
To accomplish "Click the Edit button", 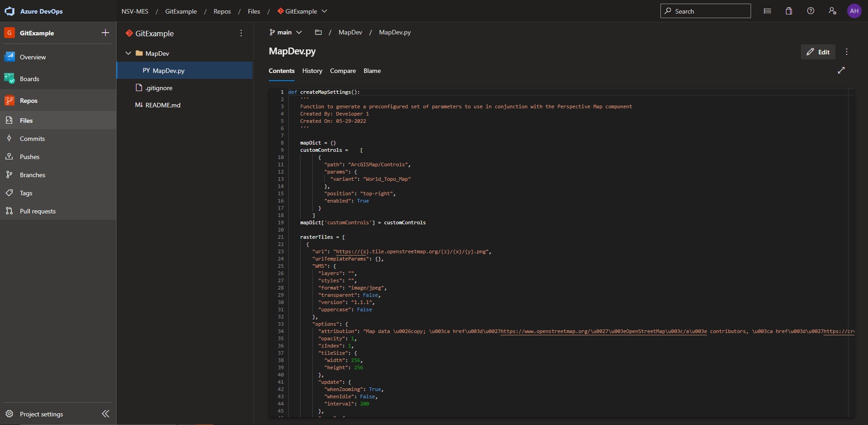I will [818, 52].
